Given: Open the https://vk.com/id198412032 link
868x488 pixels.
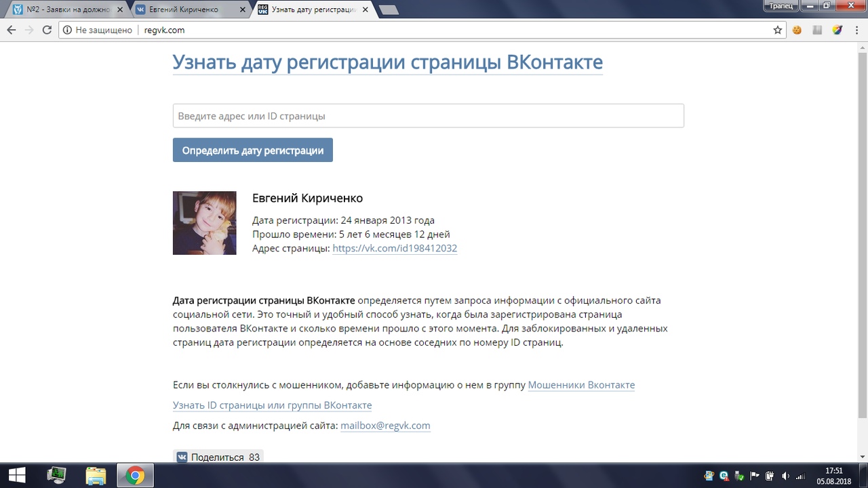Looking at the screenshot, I should pos(395,248).
